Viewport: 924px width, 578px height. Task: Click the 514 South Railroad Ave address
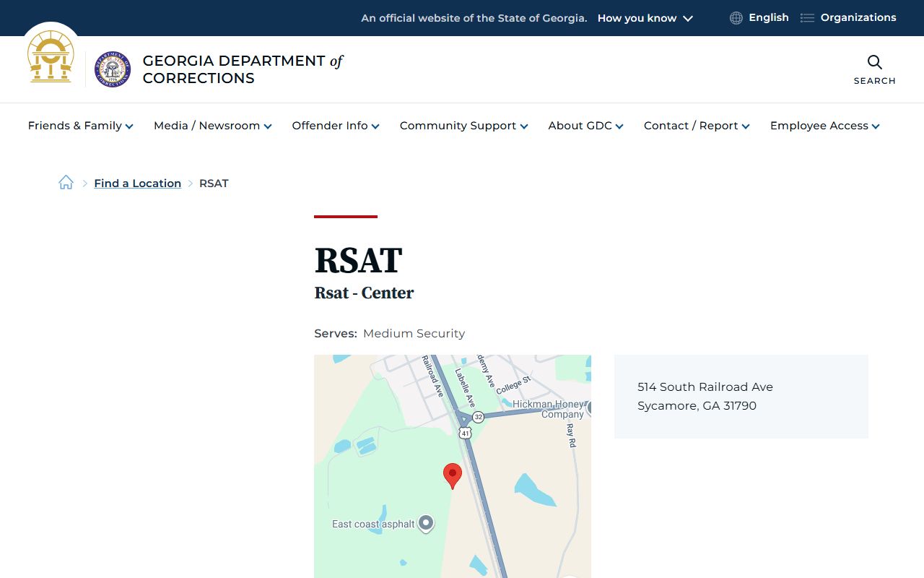pyautogui.click(x=705, y=387)
